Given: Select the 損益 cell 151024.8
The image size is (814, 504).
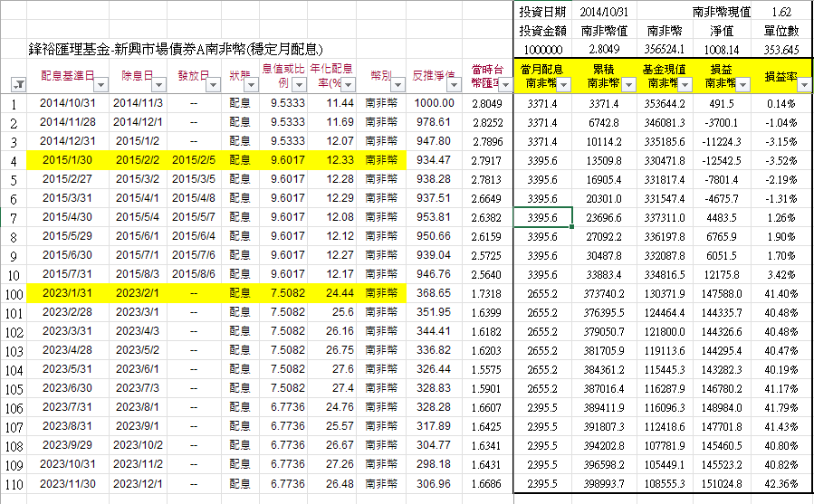Looking at the screenshot, I should [722, 484].
